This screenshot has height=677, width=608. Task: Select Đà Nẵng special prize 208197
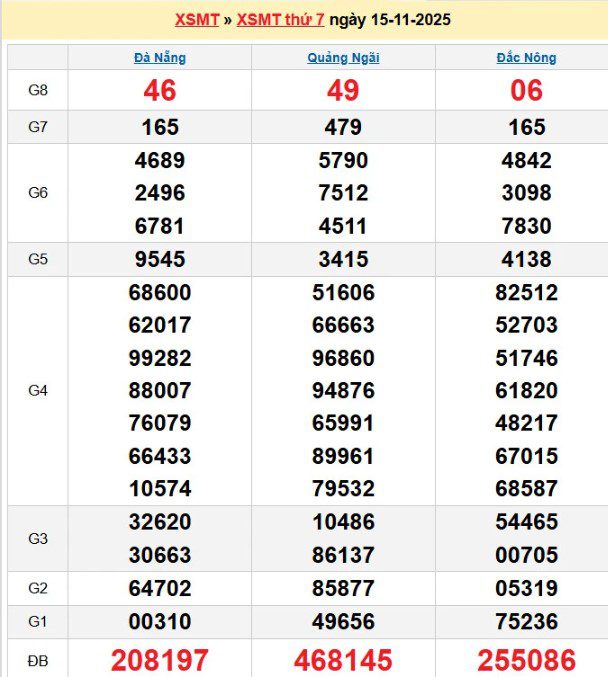[x=160, y=660]
